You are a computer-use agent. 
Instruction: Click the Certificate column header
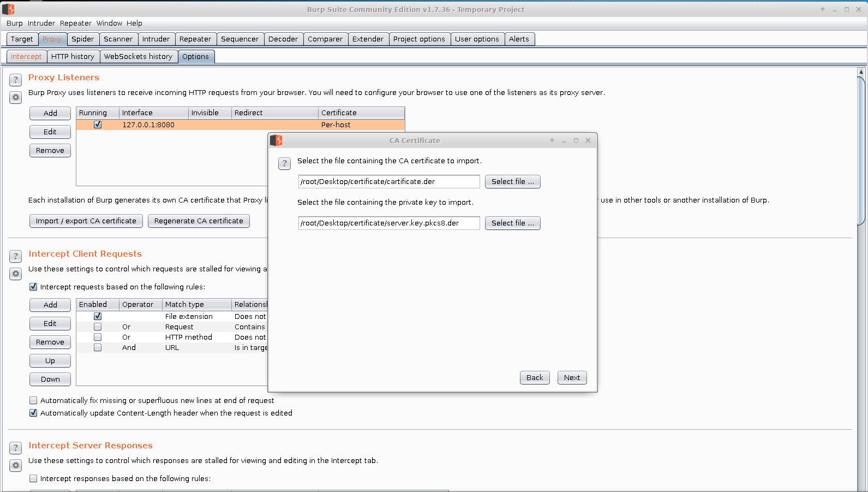(x=361, y=112)
